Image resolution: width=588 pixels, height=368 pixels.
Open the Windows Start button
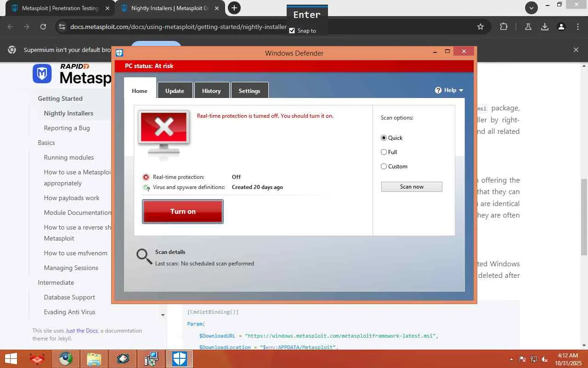pos(11,359)
